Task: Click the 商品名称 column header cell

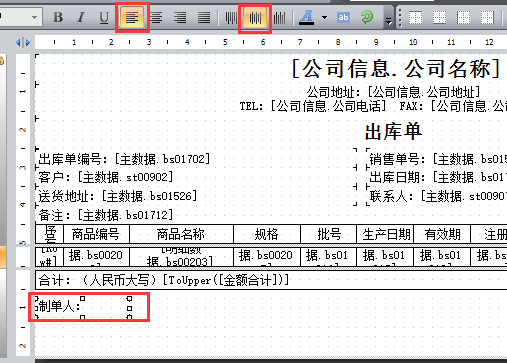Action: point(181,234)
